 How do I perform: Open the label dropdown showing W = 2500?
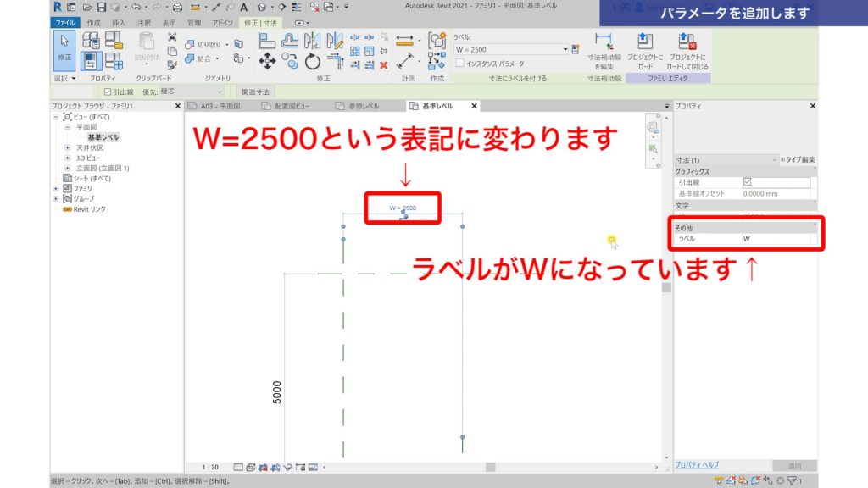coord(566,48)
